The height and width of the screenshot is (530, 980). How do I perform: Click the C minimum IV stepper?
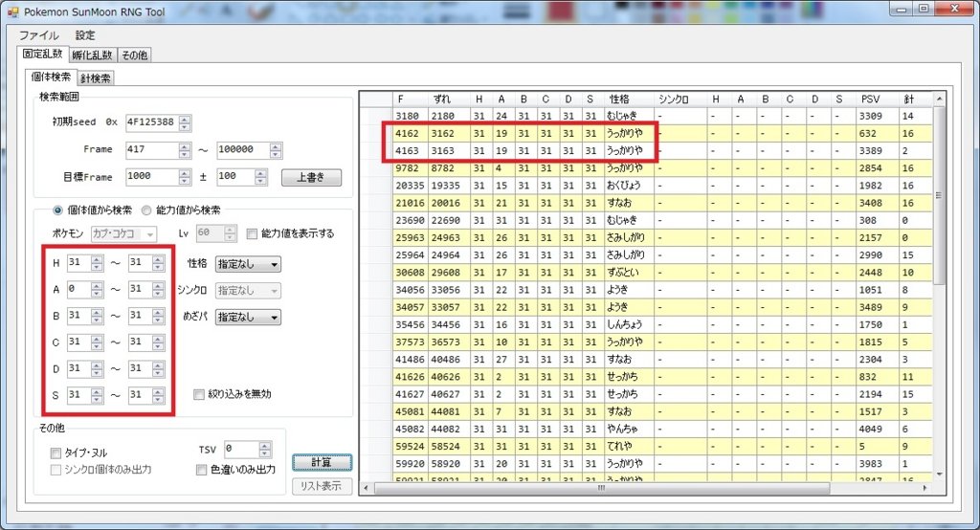click(x=97, y=342)
